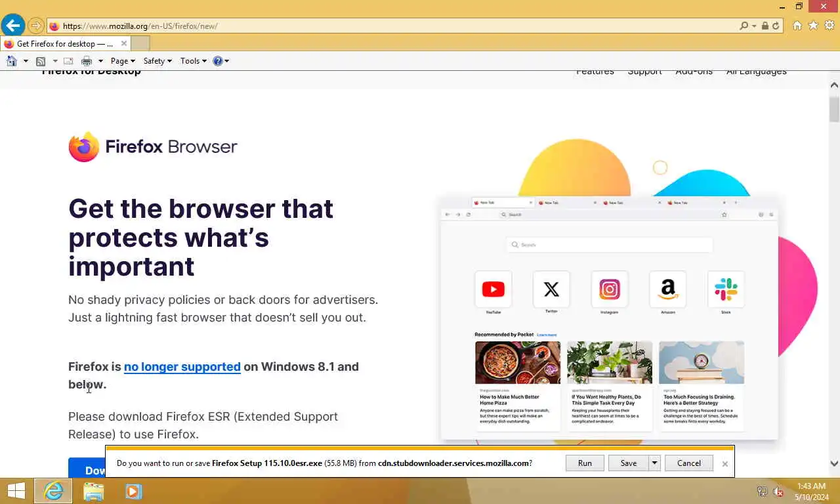Screen dimensions: 840x504
Task: Close the 'Get Firefox for desktop' tab
Action: coord(124,44)
